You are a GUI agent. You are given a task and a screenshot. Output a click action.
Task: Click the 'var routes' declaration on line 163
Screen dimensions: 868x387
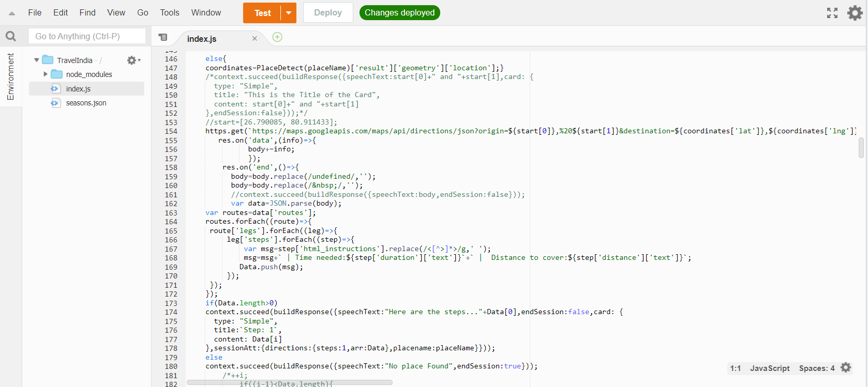point(260,212)
